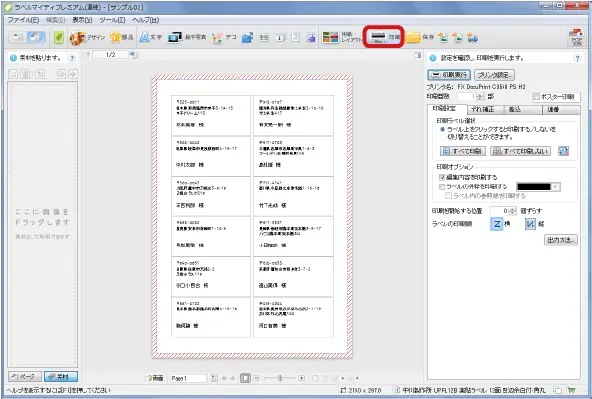Toggle 編集内容を印刷する checkbox
592x399 pixels.
442,177
